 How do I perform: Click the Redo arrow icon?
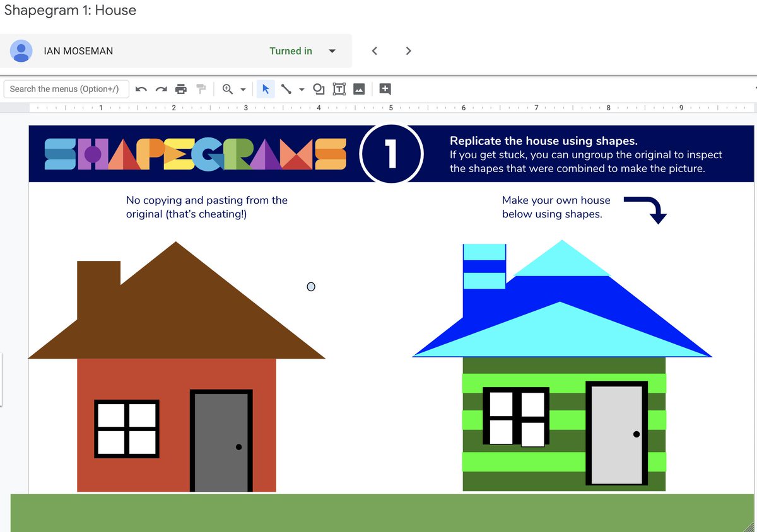(x=161, y=89)
